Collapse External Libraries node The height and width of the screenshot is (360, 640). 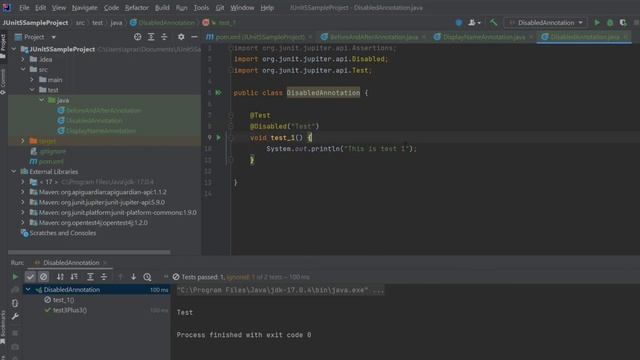tap(14, 171)
